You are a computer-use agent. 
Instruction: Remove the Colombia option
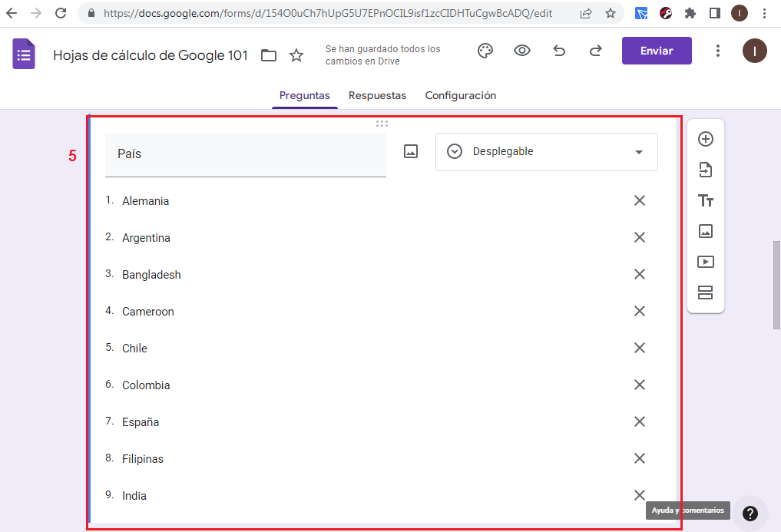point(640,385)
